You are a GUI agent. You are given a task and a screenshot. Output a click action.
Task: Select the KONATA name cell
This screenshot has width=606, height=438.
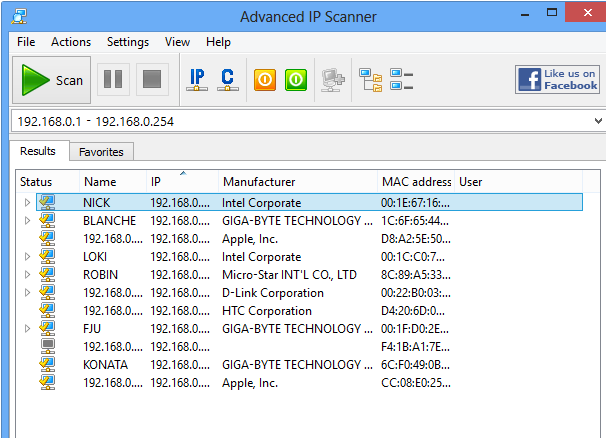[106, 365]
